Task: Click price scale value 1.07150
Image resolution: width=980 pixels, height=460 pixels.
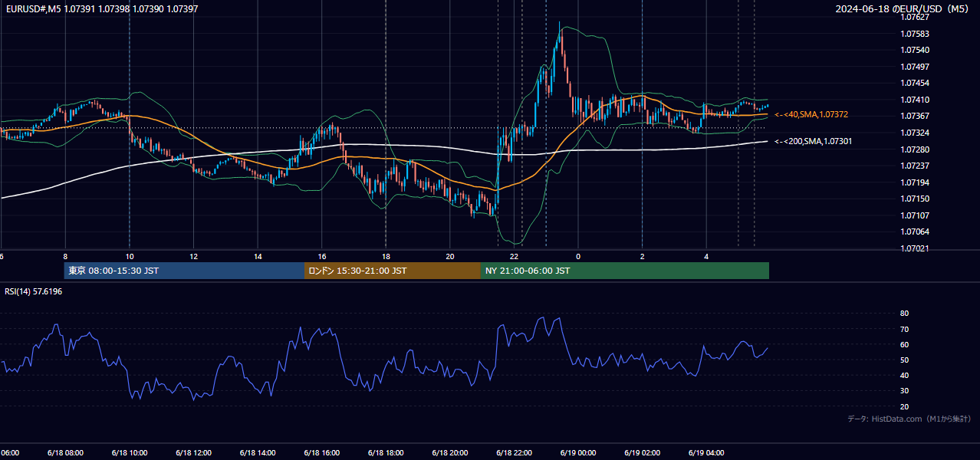Action: click(915, 199)
